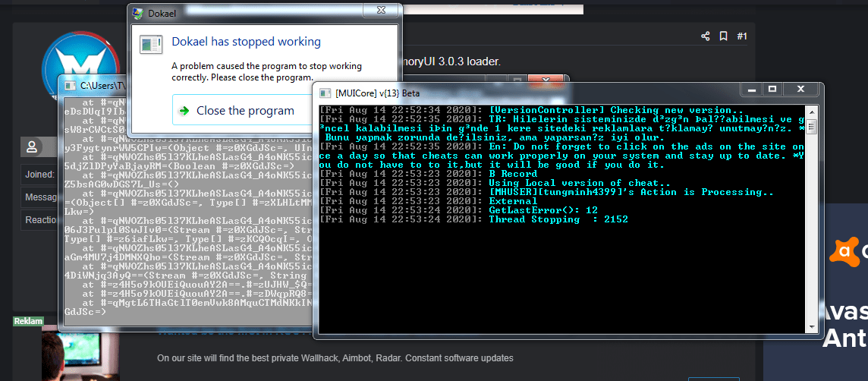Click the MUICore console scrollbar thumb

tap(811, 125)
